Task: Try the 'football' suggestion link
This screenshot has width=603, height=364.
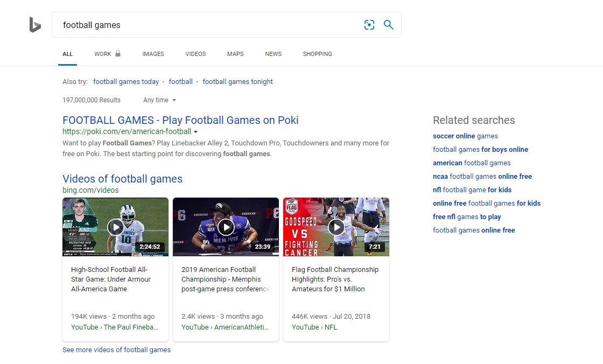Action: point(180,81)
